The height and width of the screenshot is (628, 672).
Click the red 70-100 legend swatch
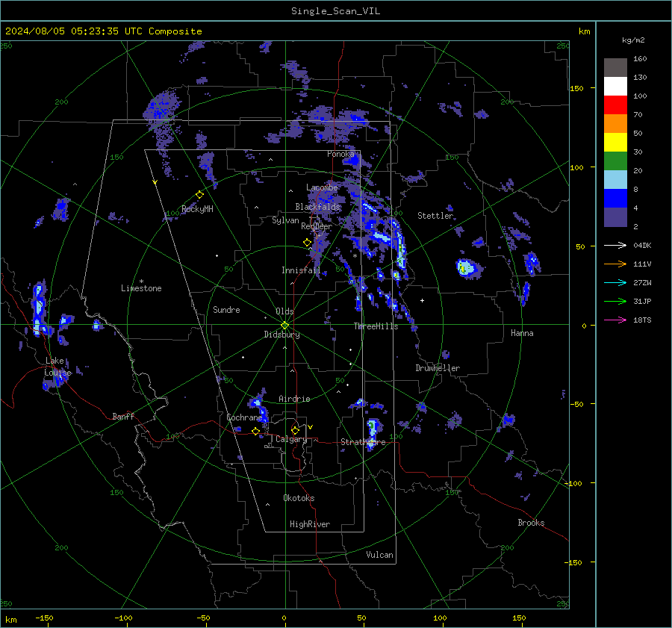(x=615, y=105)
